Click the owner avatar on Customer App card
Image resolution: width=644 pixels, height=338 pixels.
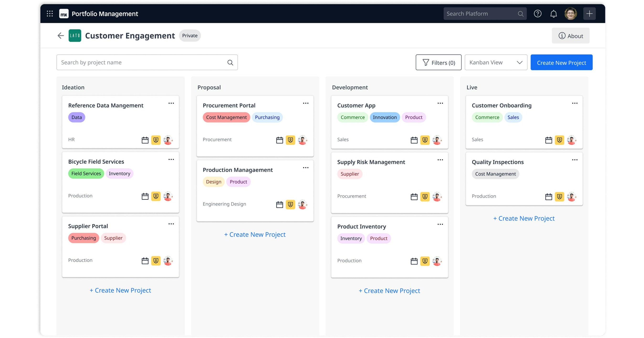(x=437, y=140)
